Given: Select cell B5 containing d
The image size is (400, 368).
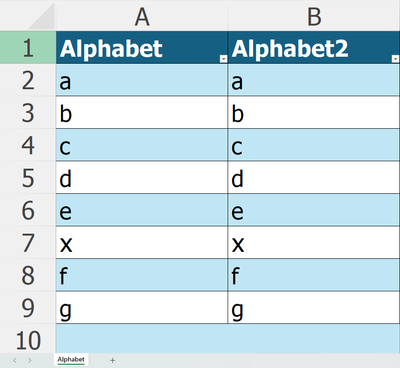Looking at the screenshot, I should 314,177.
